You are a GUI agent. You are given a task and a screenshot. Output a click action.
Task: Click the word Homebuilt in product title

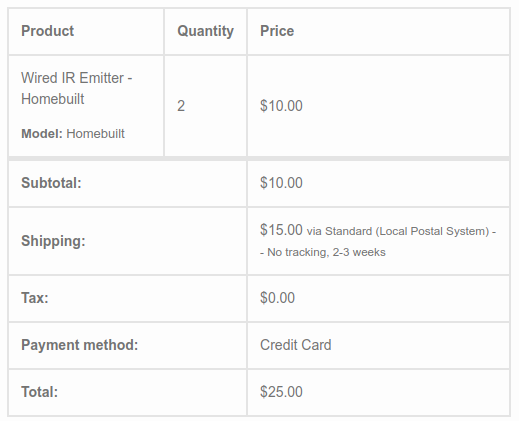(53, 99)
